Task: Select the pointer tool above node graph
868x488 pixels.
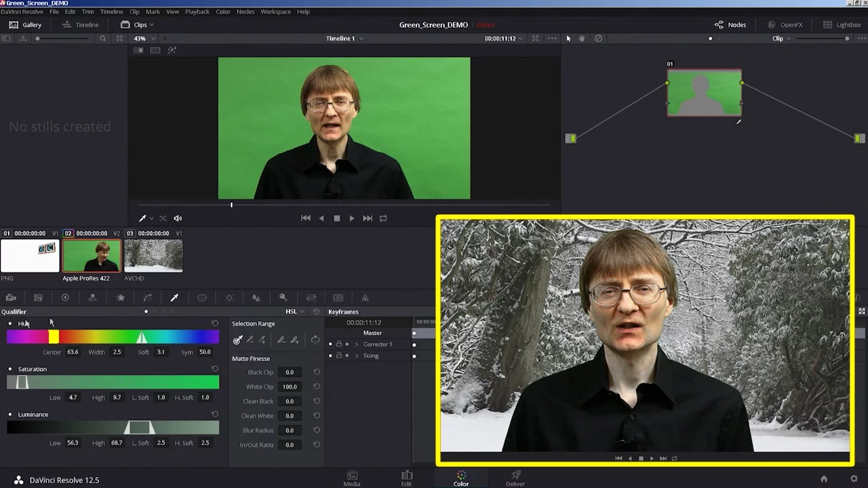Action: 568,39
